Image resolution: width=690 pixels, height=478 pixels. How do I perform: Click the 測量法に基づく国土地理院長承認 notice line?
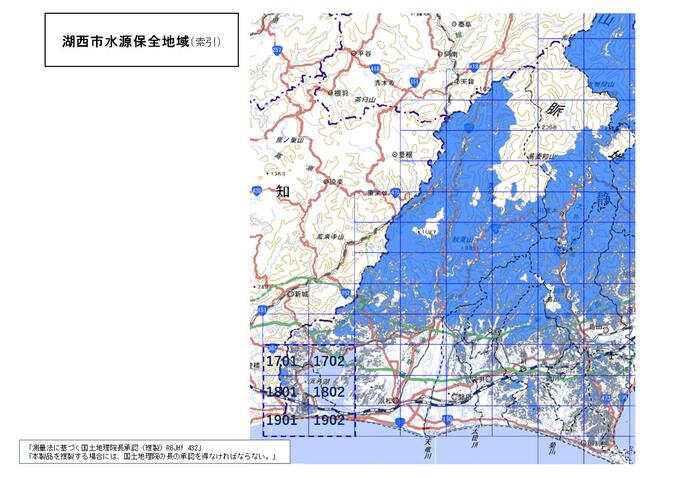pos(116,447)
